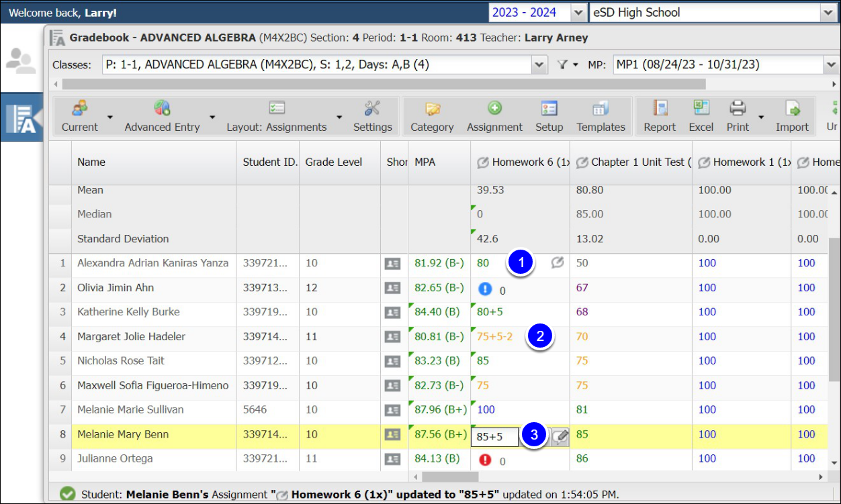Expand the filter funnel dropdown arrow
The image size is (841, 504).
pyautogui.click(x=576, y=65)
